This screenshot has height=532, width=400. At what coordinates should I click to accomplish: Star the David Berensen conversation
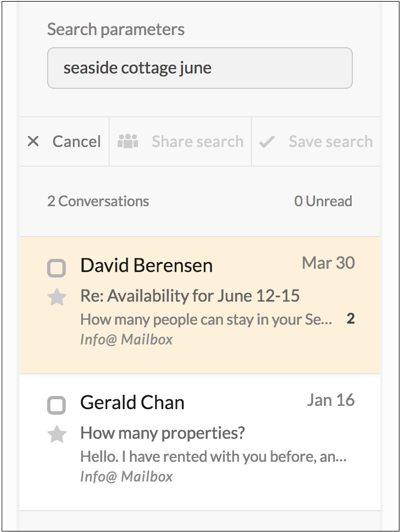click(56, 297)
